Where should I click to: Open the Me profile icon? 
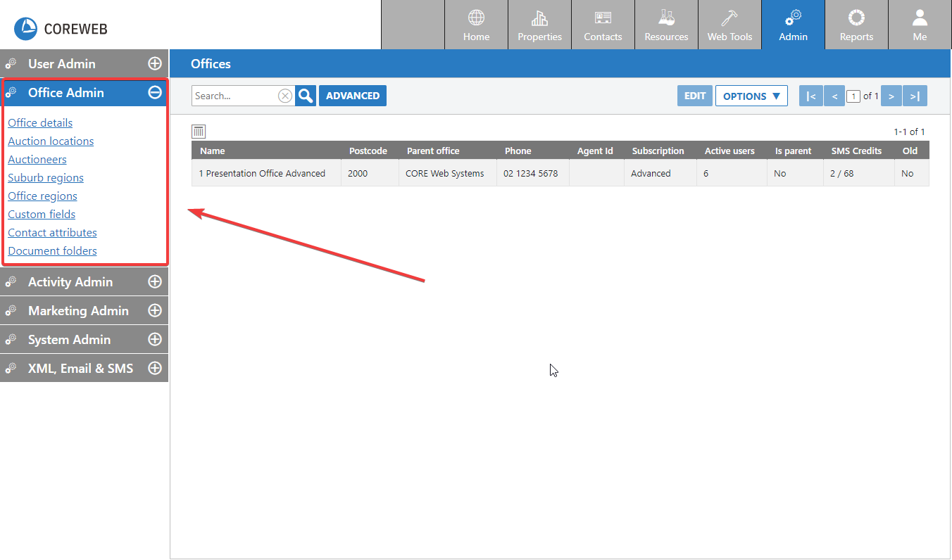click(x=920, y=18)
